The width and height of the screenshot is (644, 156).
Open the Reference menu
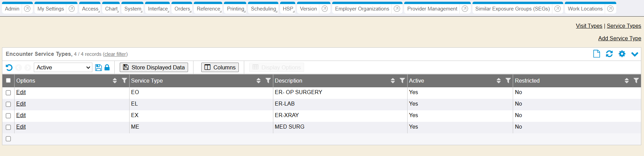click(x=208, y=9)
